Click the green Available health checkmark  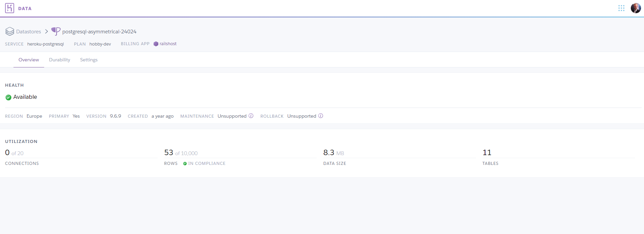8,97
